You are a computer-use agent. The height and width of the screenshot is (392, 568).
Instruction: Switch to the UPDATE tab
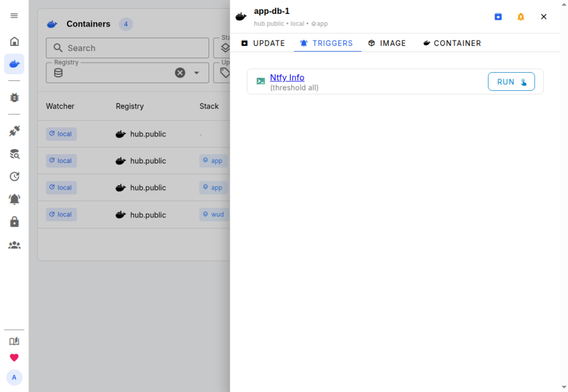[x=263, y=43]
